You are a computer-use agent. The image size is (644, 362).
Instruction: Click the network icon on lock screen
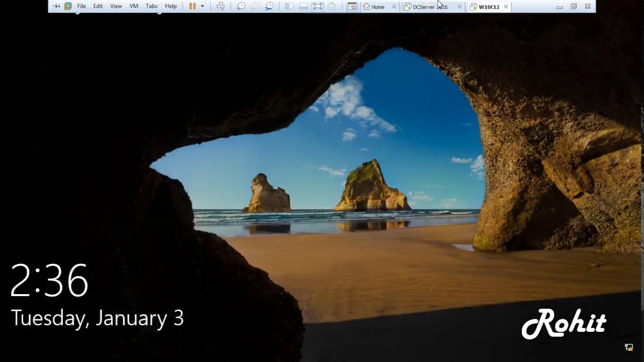[629, 347]
